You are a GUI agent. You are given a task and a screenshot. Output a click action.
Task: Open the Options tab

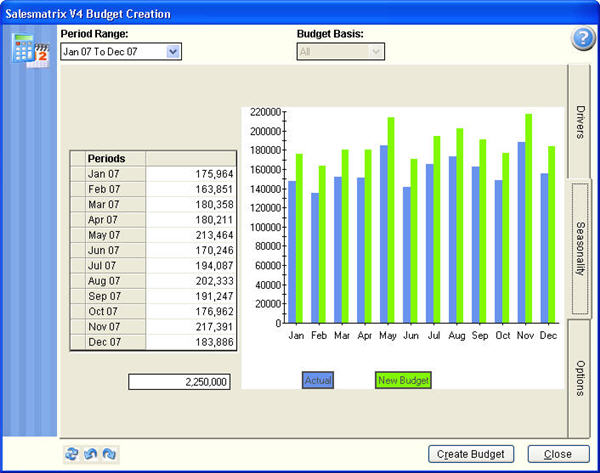[580, 377]
